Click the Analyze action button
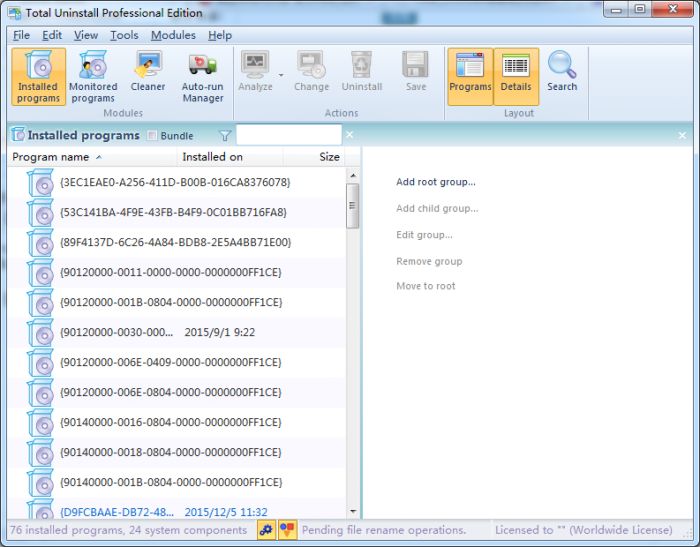 [x=255, y=71]
